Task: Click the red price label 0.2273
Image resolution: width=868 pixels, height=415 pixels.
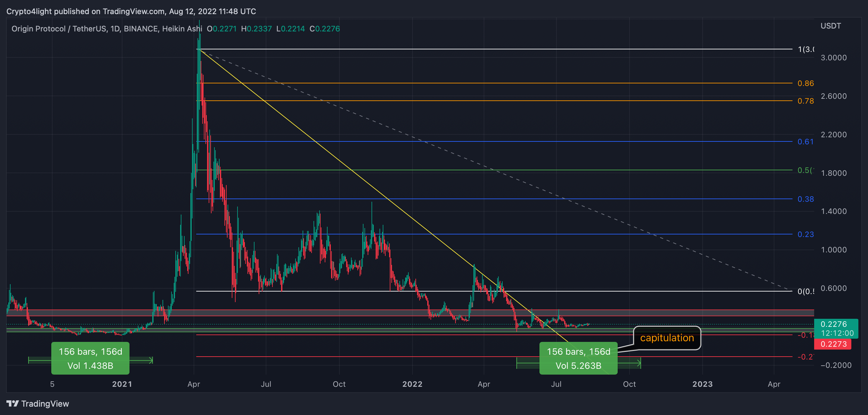Action: point(833,344)
